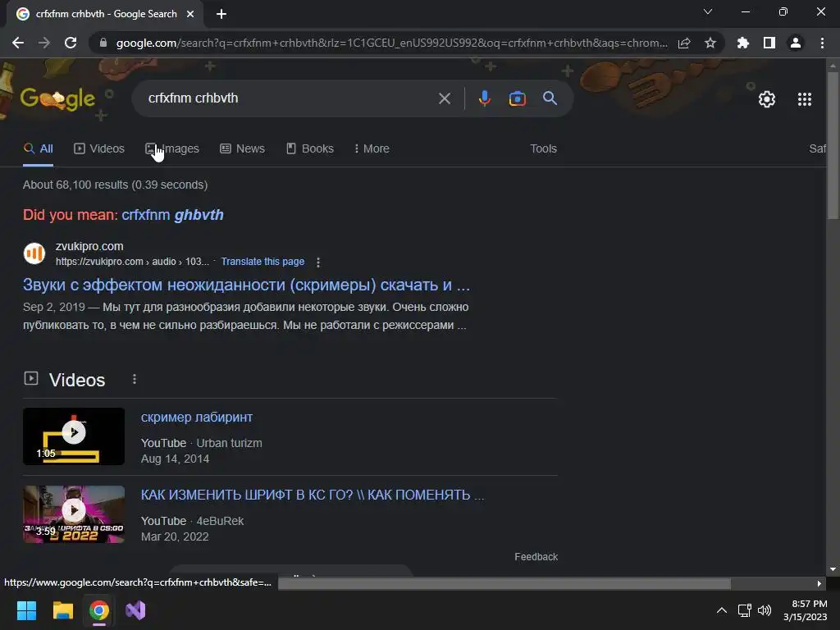Click Translate this page link
The height and width of the screenshot is (630, 840).
pyautogui.click(x=262, y=262)
